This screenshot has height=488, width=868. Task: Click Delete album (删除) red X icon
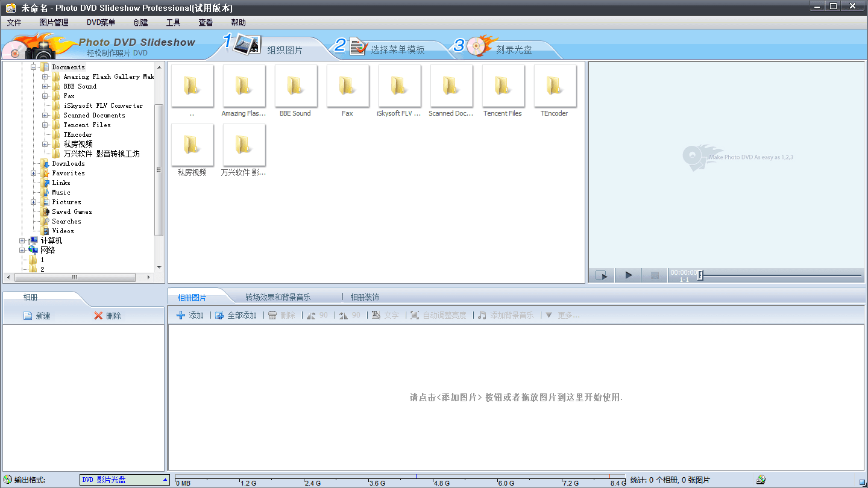click(98, 316)
